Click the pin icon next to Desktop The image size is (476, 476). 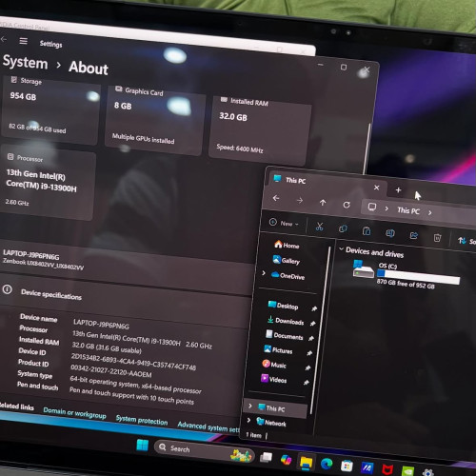(314, 308)
